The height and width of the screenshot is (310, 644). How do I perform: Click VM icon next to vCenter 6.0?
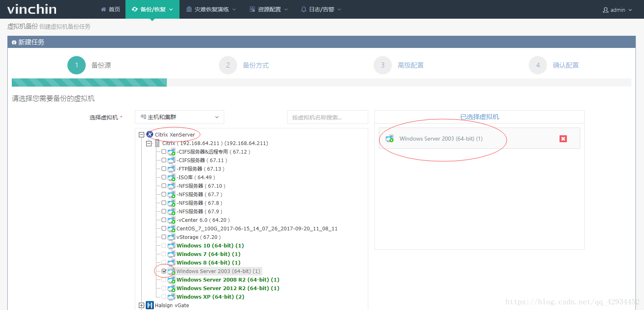171,220
